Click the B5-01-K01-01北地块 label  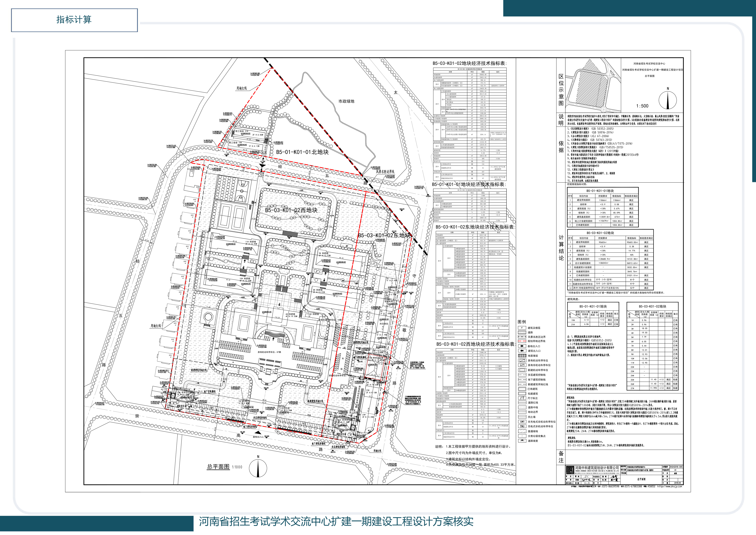click(302, 152)
